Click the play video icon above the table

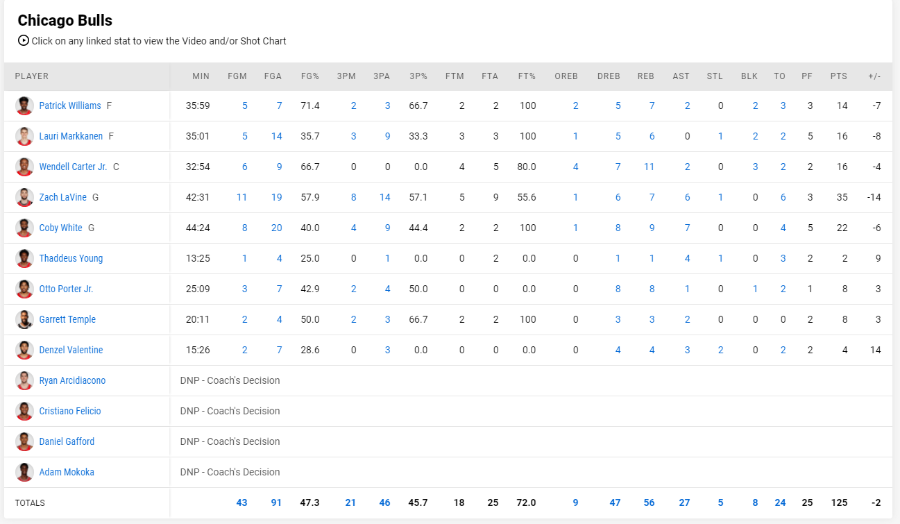(x=23, y=41)
